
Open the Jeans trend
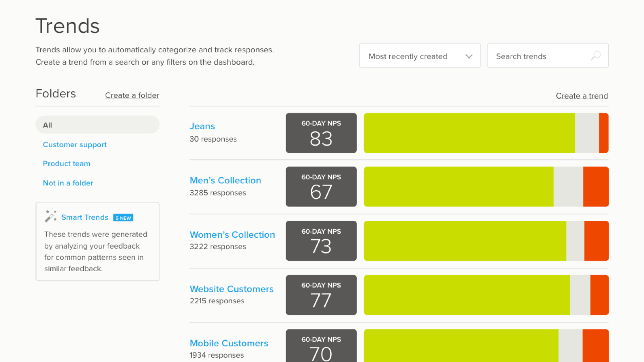click(202, 126)
